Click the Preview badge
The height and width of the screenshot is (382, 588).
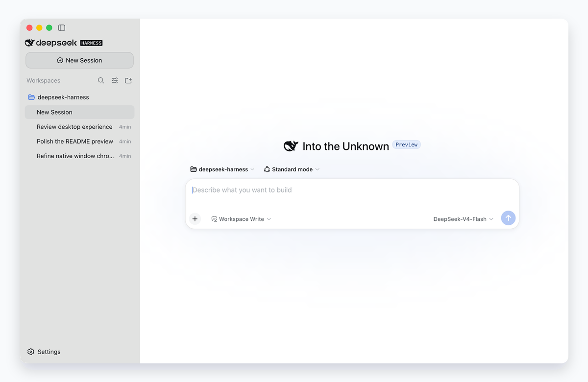[407, 144]
